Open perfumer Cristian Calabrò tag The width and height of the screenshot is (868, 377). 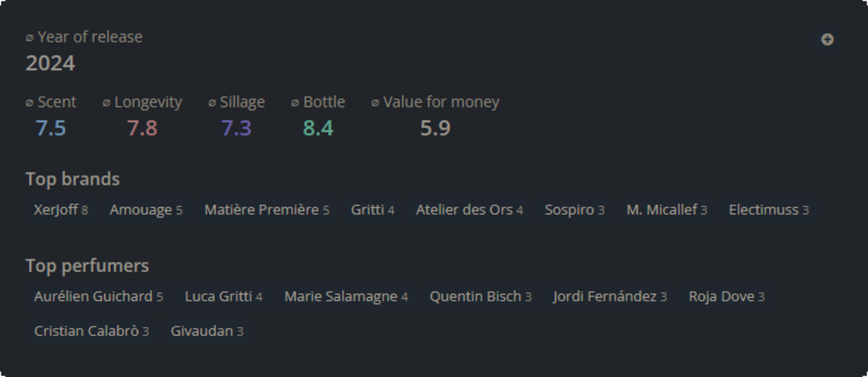click(x=91, y=331)
